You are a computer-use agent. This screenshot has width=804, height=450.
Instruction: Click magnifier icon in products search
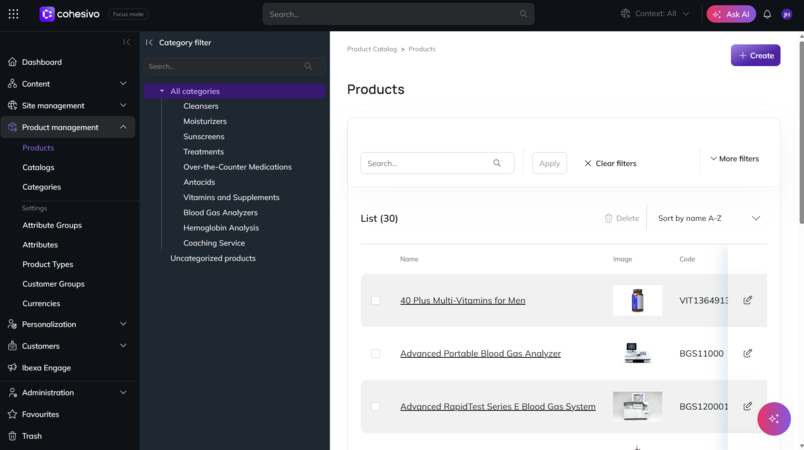(x=497, y=163)
